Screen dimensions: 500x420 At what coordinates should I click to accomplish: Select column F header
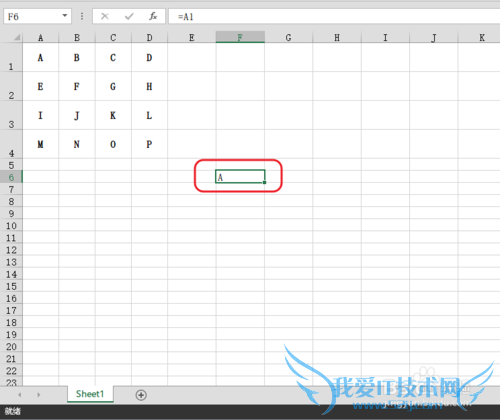240,37
